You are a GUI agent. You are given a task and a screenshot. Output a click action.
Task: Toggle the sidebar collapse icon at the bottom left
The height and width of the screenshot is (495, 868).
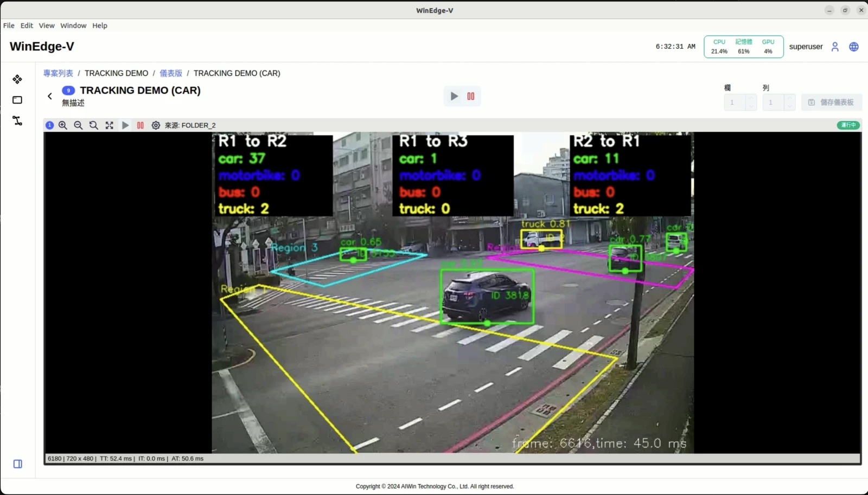click(18, 464)
